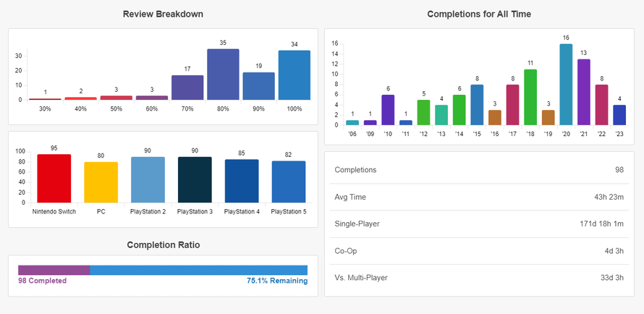Viewport: 644px width, 314px height.
Task: Click the blue remaining portion of ratio bar
Action: (199, 270)
